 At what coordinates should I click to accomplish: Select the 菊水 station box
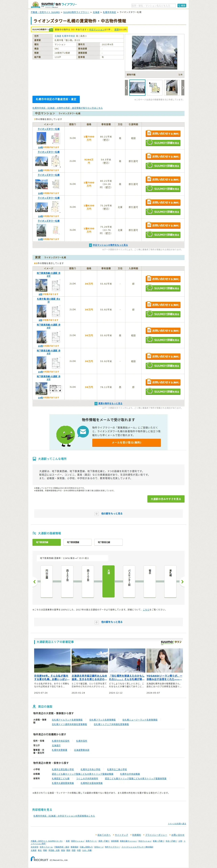(x=150, y=581)
